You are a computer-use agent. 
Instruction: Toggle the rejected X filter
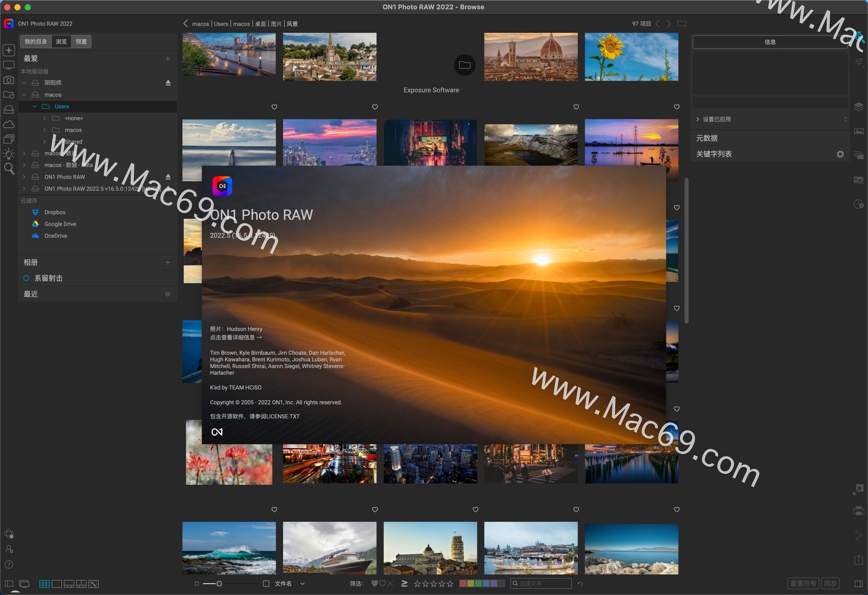tap(390, 583)
